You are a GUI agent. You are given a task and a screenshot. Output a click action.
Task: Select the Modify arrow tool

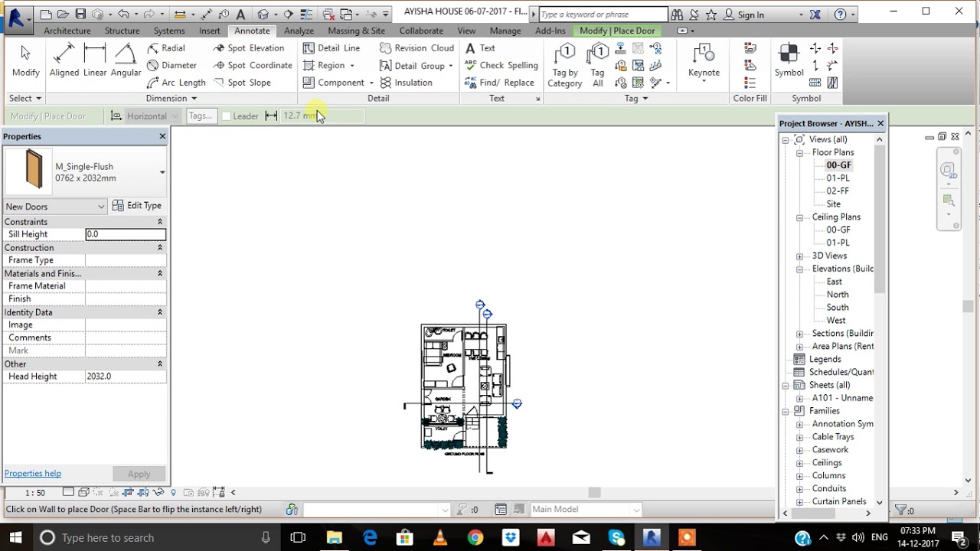pos(25,61)
